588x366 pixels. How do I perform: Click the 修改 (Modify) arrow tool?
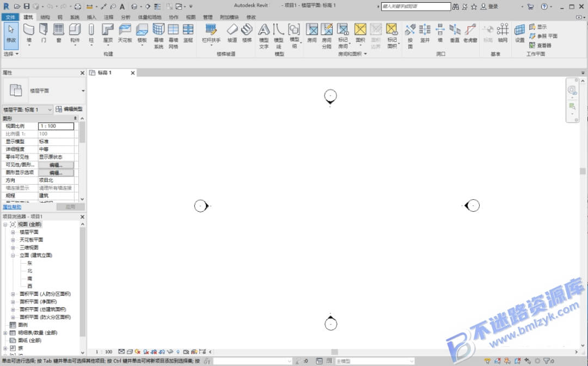11,35
